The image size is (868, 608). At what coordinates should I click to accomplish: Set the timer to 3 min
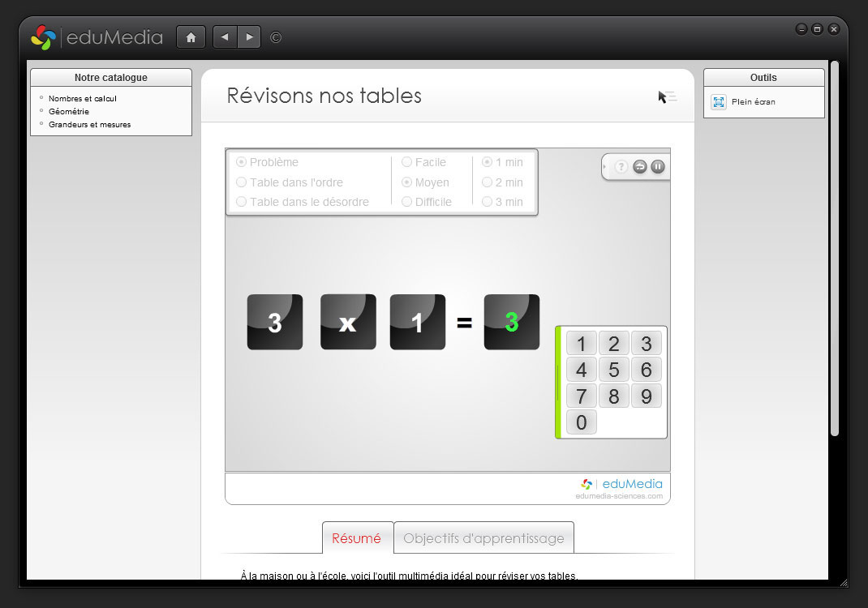pos(487,202)
